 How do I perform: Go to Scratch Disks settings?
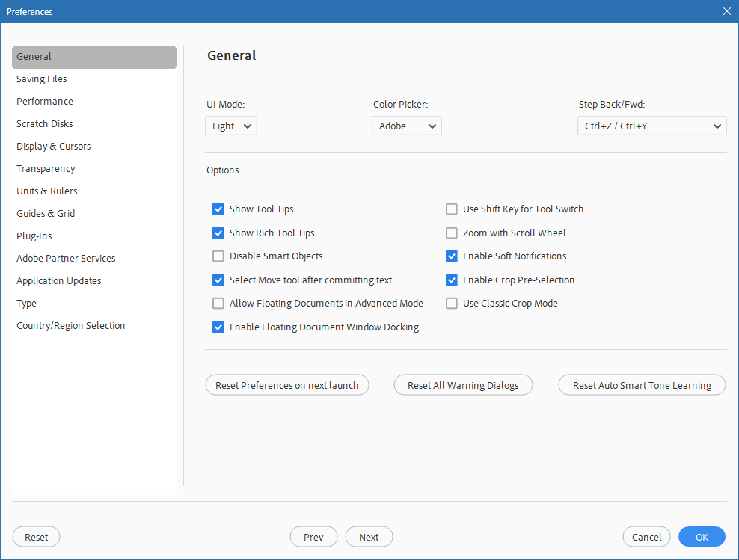[94, 124]
